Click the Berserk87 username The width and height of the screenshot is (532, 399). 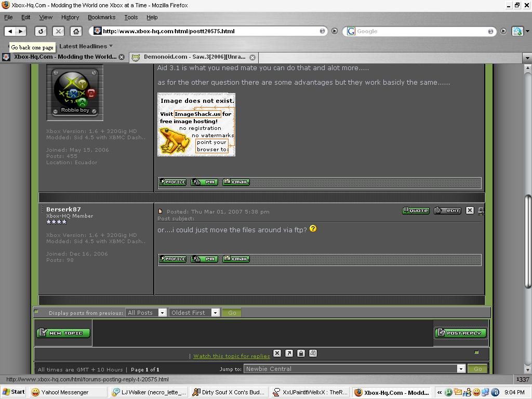tap(63, 209)
